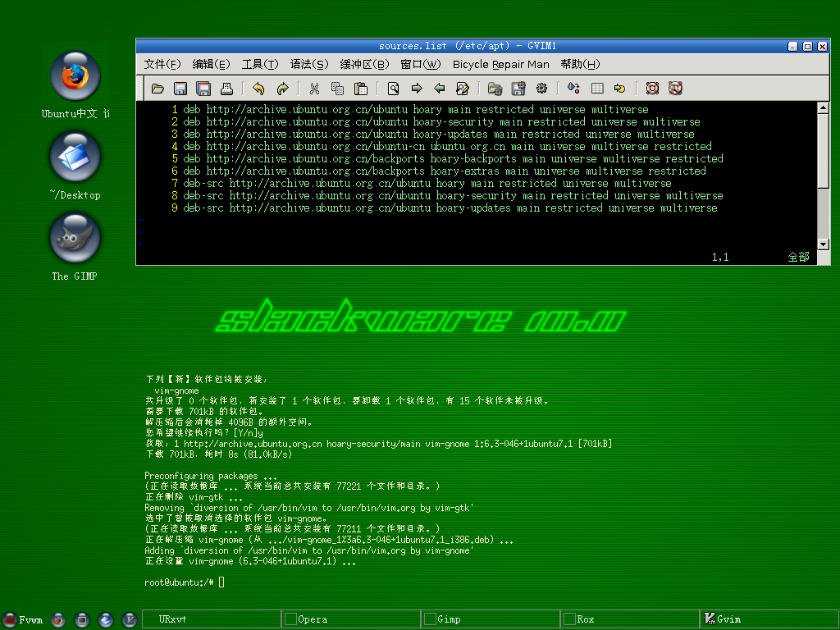Click the ubuntu-cn line 4

[447, 147]
